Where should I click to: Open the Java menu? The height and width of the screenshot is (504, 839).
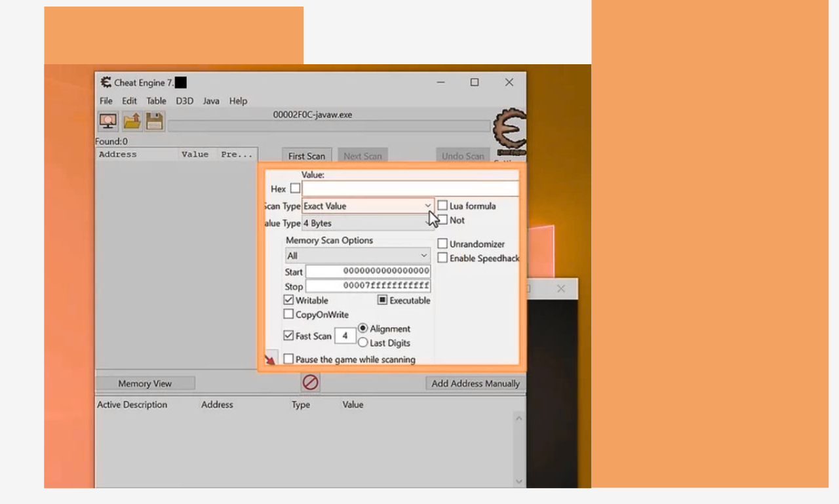click(x=211, y=101)
